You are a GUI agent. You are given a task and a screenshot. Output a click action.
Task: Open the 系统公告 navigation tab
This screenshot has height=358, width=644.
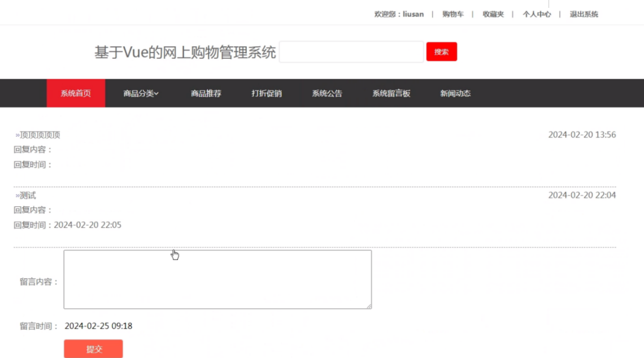pos(327,93)
